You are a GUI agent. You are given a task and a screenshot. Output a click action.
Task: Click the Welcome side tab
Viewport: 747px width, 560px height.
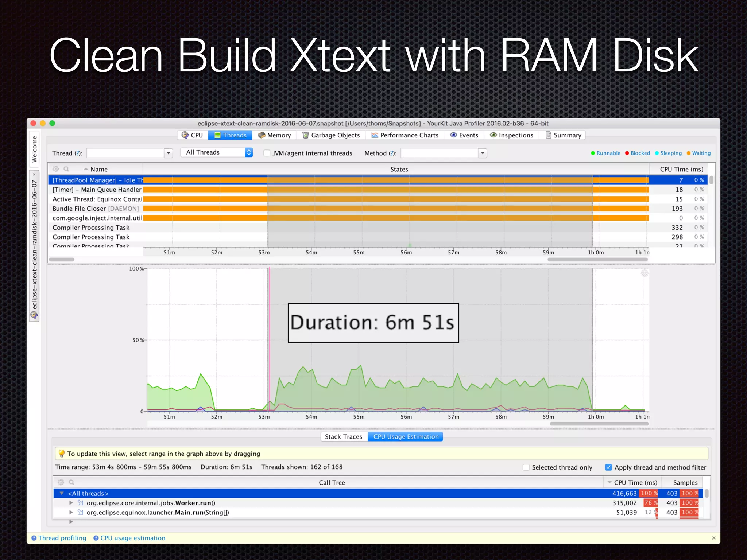[x=34, y=149]
